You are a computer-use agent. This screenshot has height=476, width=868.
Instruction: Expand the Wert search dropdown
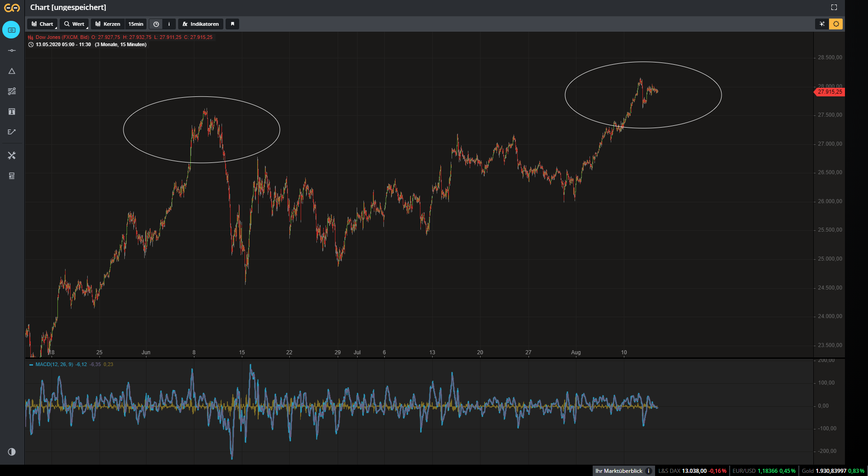(x=74, y=24)
